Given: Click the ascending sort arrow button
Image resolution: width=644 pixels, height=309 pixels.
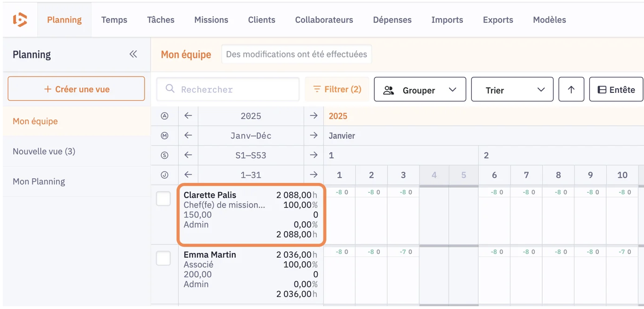Looking at the screenshot, I should 571,90.
